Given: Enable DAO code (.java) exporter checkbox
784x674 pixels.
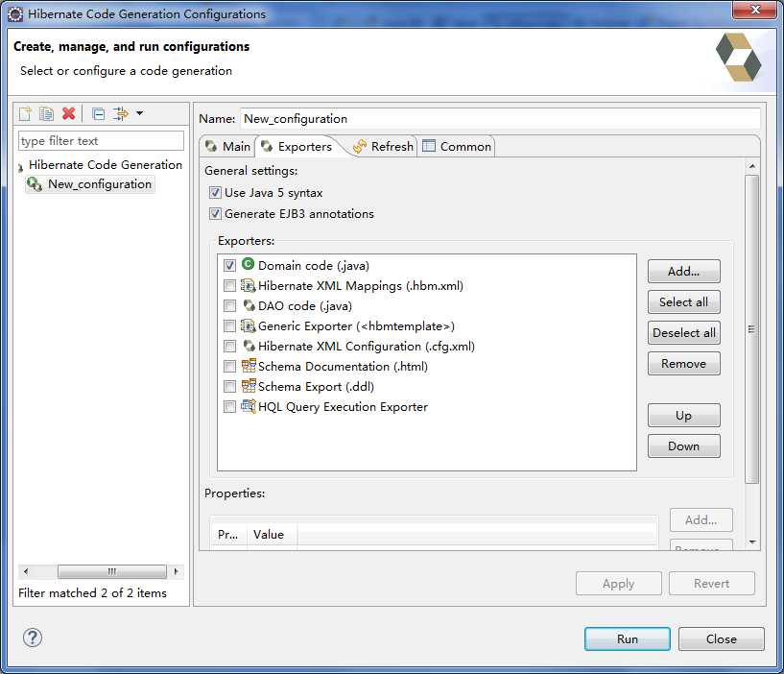Looking at the screenshot, I should (x=229, y=305).
